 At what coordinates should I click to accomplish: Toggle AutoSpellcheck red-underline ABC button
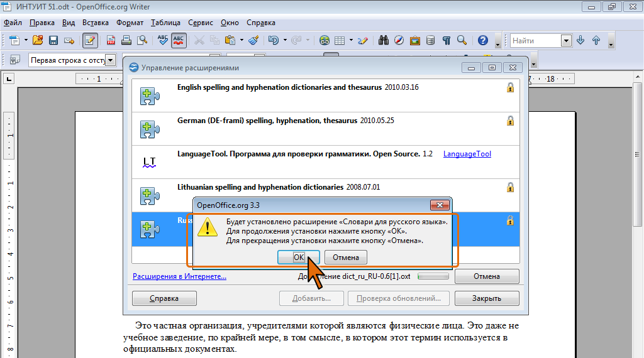pos(179,41)
